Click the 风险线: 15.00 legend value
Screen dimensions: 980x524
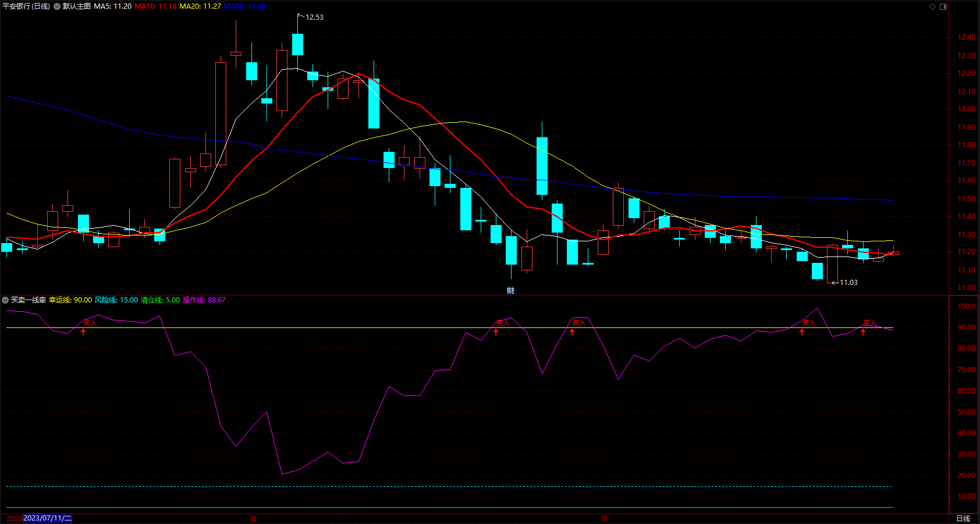(116, 300)
